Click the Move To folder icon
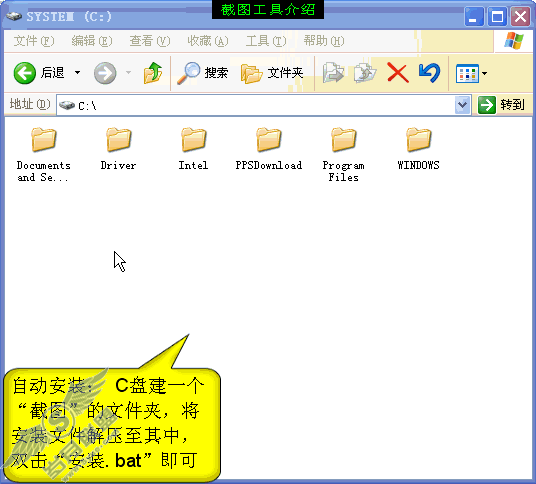Screen dimensions: 536x484 pos(333,73)
